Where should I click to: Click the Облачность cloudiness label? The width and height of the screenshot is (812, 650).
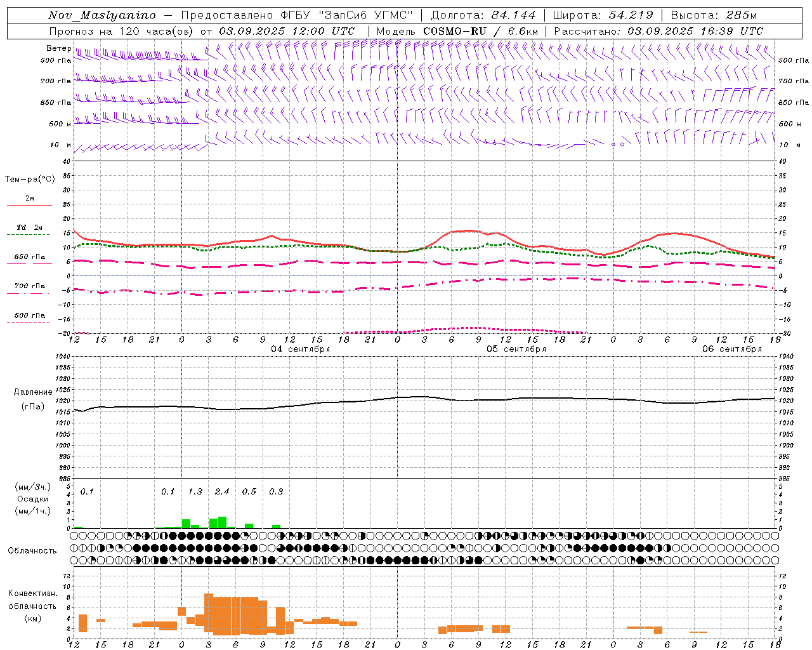pyautogui.click(x=32, y=551)
